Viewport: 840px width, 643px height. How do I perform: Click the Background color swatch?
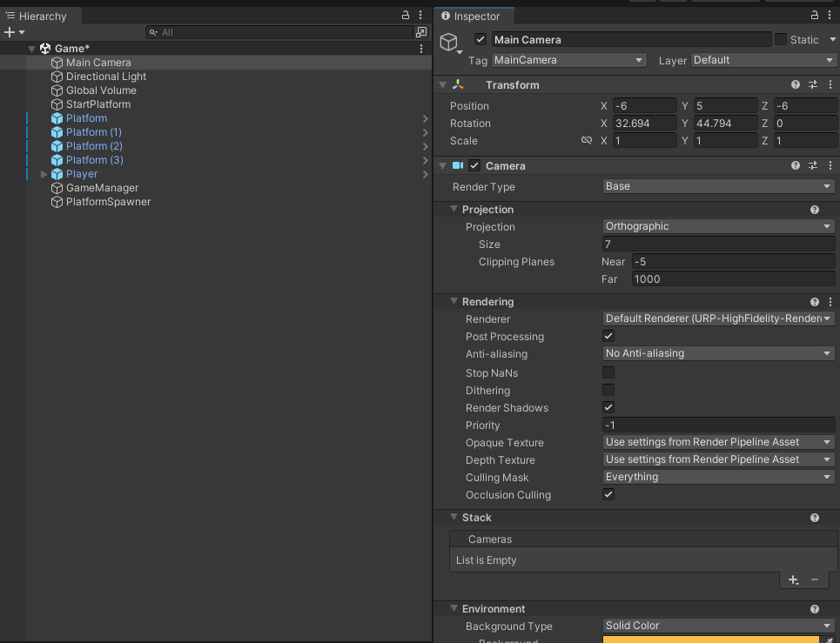(711, 640)
